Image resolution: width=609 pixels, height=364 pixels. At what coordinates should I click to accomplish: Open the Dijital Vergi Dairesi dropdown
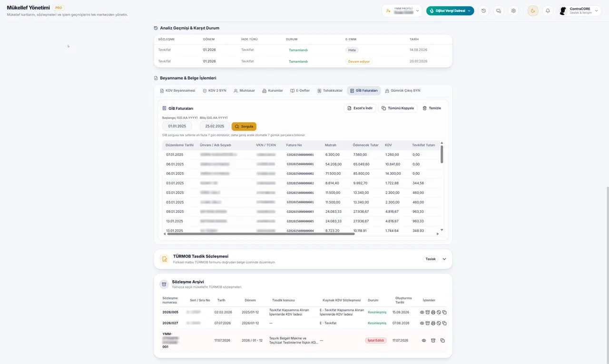tap(450, 10)
